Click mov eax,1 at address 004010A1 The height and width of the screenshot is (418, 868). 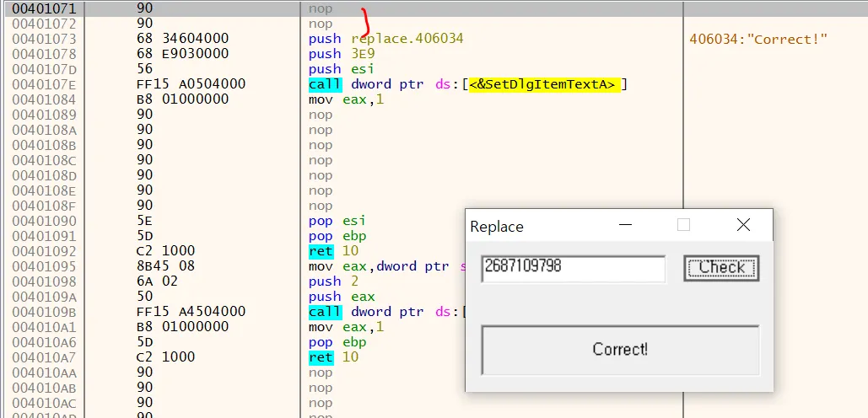click(x=346, y=327)
